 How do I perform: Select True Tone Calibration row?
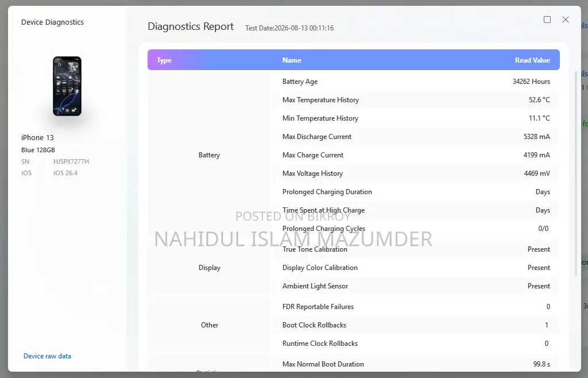point(416,249)
